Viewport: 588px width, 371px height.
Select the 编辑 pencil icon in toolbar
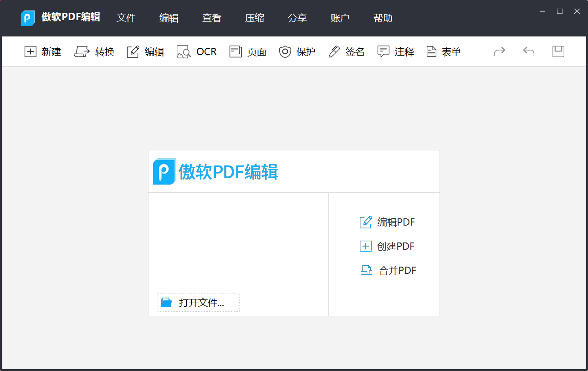point(133,52)
